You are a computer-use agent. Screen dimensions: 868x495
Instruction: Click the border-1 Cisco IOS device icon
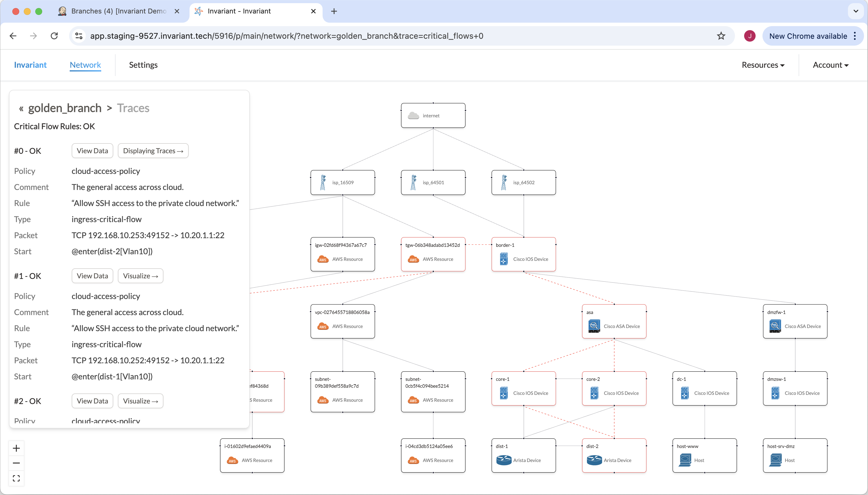pos(504,259)
